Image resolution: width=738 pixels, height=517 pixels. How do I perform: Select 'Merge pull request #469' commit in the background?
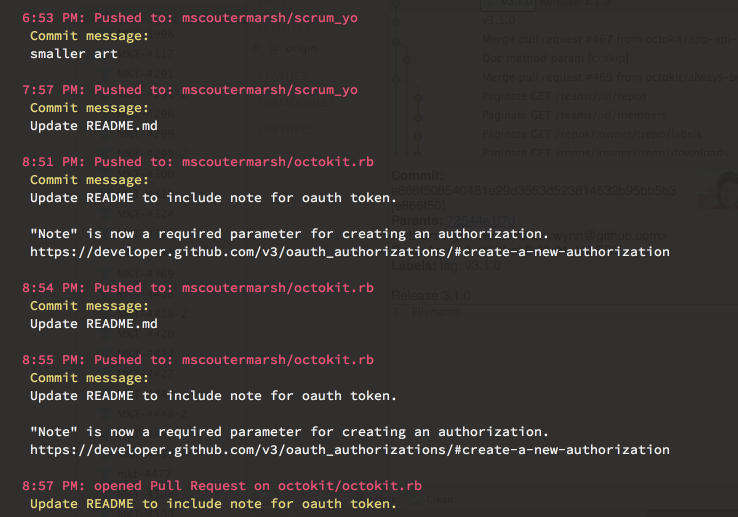609,77
